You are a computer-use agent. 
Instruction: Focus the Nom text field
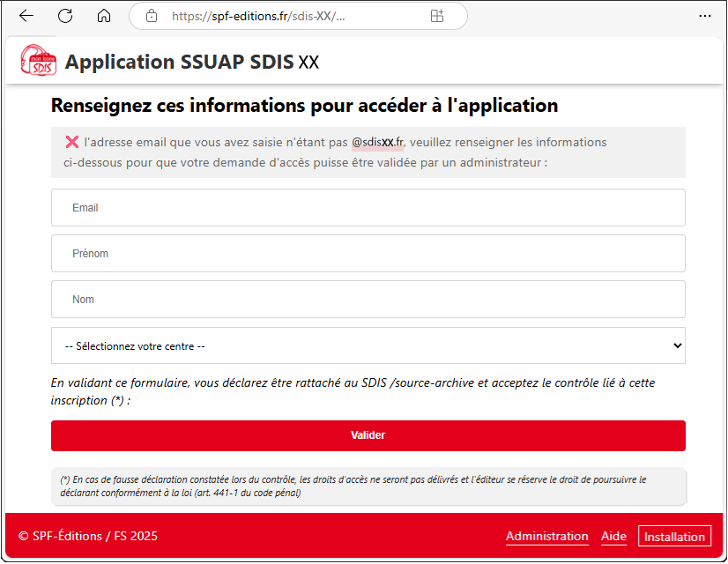368,300
